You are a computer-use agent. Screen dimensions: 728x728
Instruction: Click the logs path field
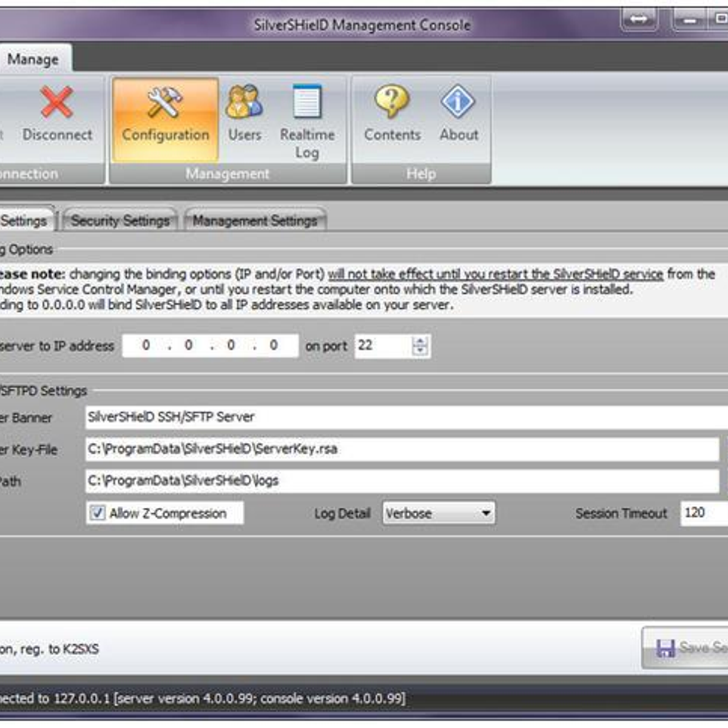point(402,481)
